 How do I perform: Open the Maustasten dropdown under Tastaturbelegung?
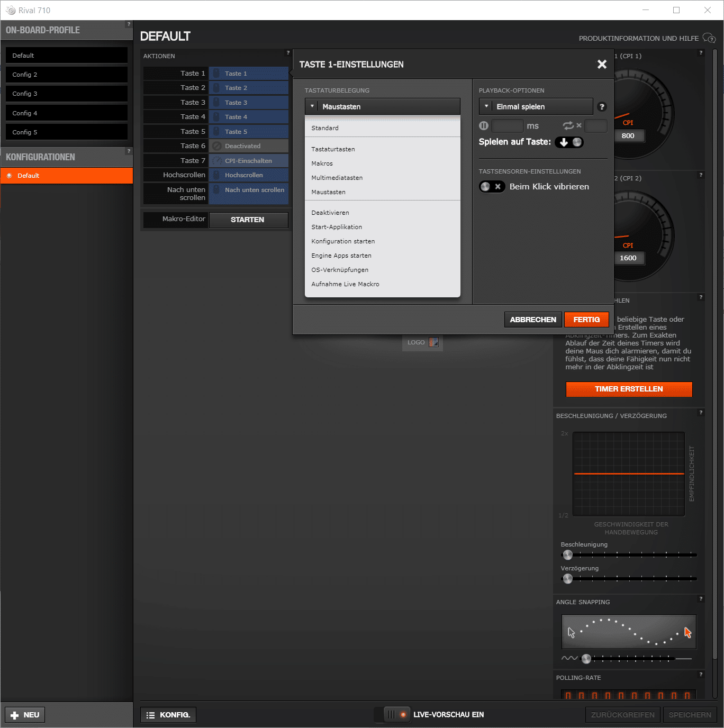click(x=382, y=107)
